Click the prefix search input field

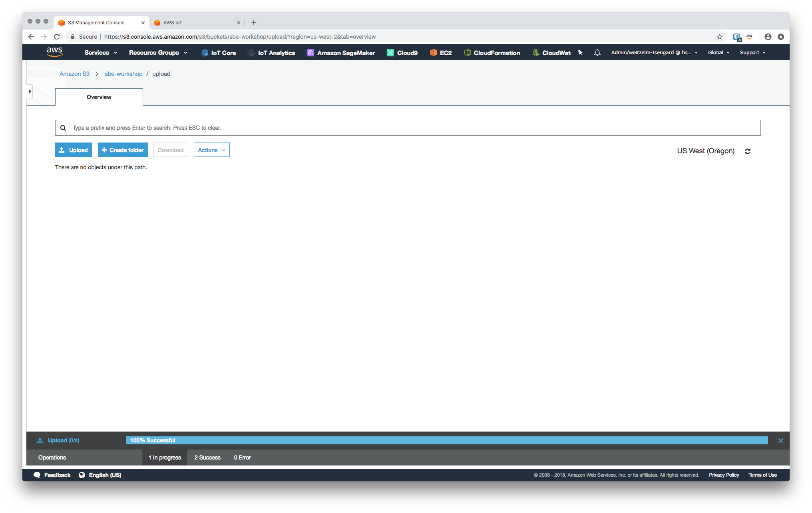408,128
